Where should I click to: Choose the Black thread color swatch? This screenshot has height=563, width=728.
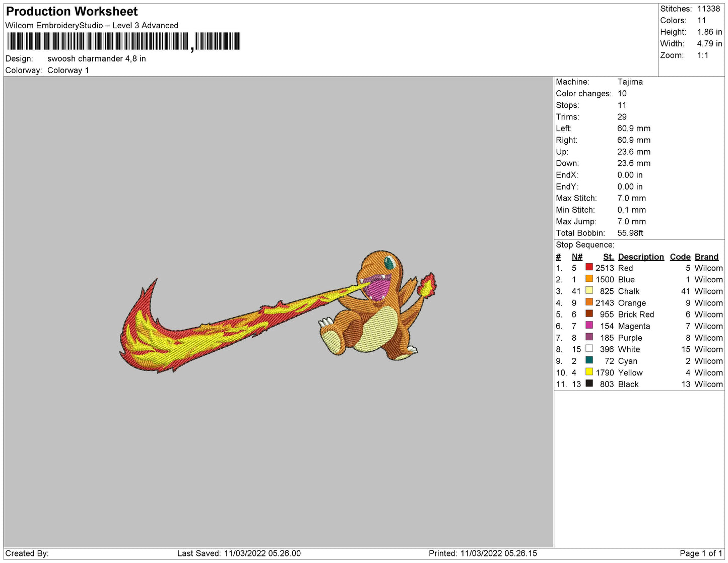click(589, 383)
